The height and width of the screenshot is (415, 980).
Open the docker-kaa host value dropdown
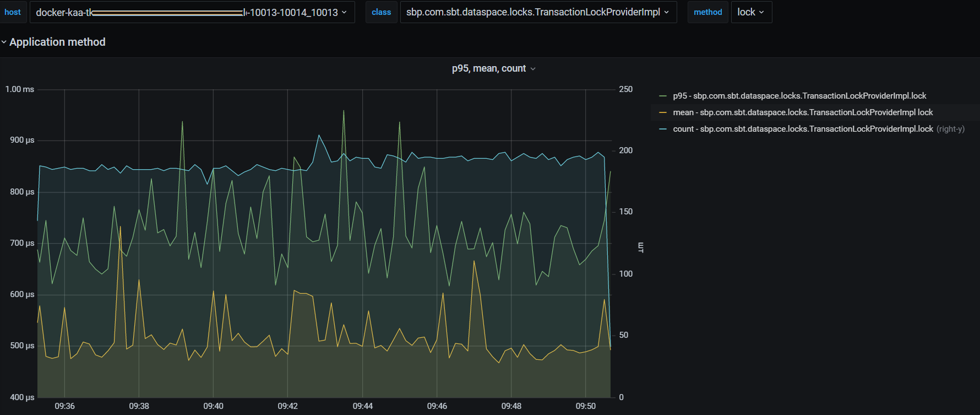click(x=187, y=12)
